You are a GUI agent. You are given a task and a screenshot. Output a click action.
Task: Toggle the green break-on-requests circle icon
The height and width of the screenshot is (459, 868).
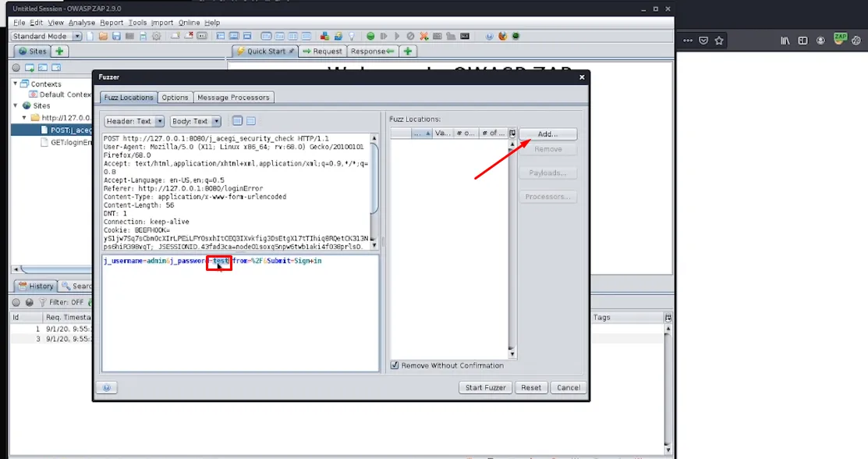370,36
